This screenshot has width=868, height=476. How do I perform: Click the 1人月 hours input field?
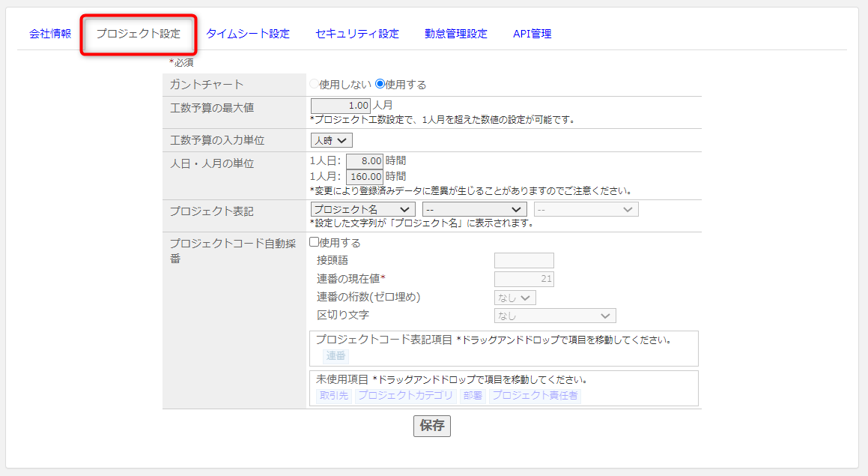[x=365, y=178]
